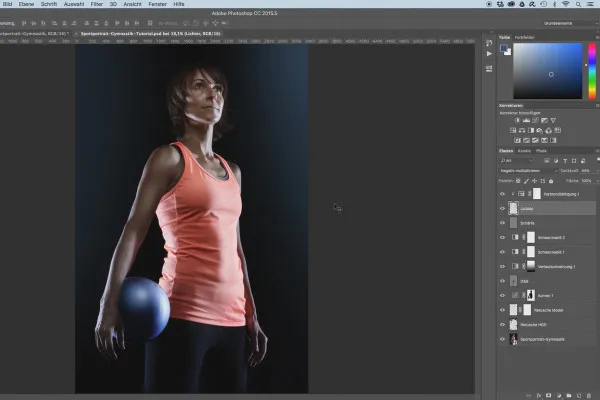Hide the Retusche Model layer
The width and height of the screenshot is (600, 400).
coord(502,310)
